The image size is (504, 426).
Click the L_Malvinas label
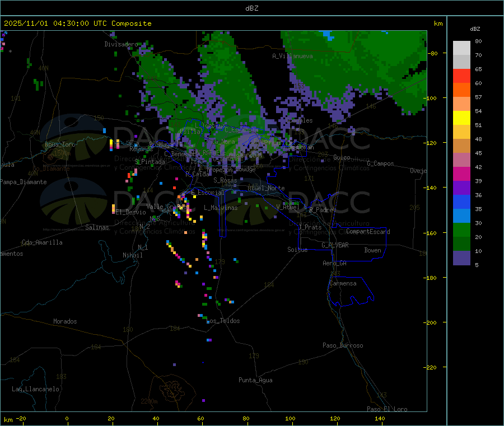[221, 208]
